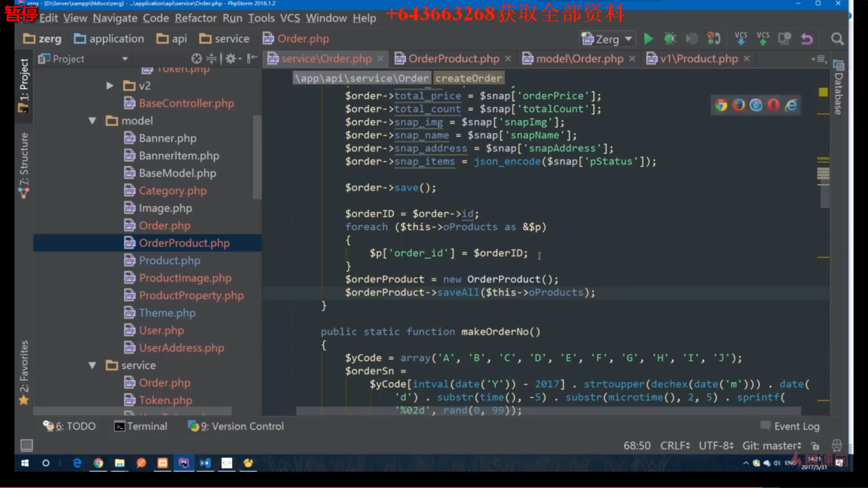
Task: Run the Zerg configuration with green play button
Action: pyautogui.click(x=648, y=39)
